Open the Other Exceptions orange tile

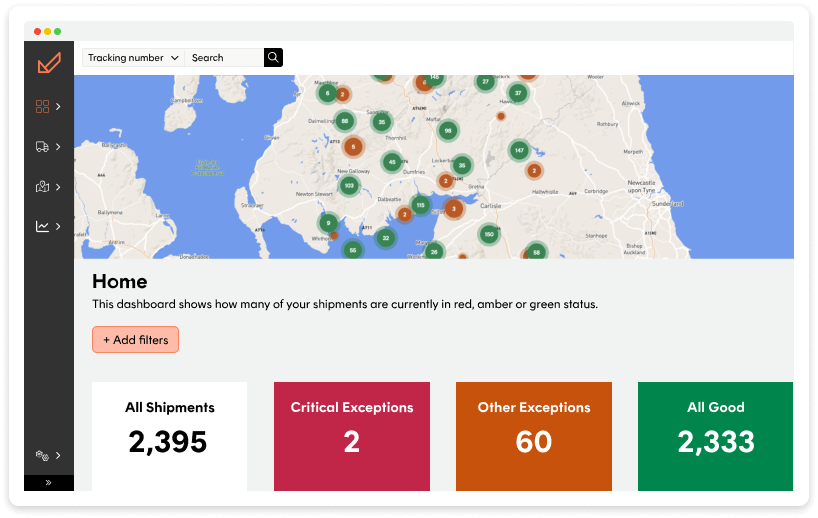[x=534, y=436]
